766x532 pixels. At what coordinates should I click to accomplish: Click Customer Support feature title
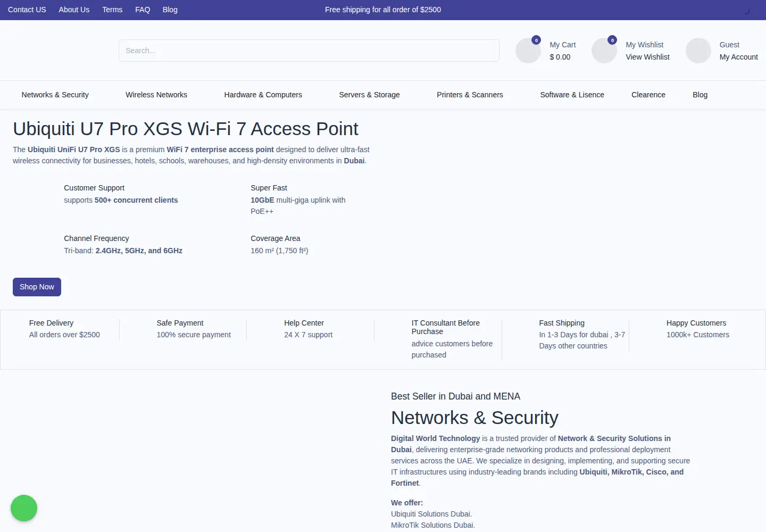tap(94, 188)
